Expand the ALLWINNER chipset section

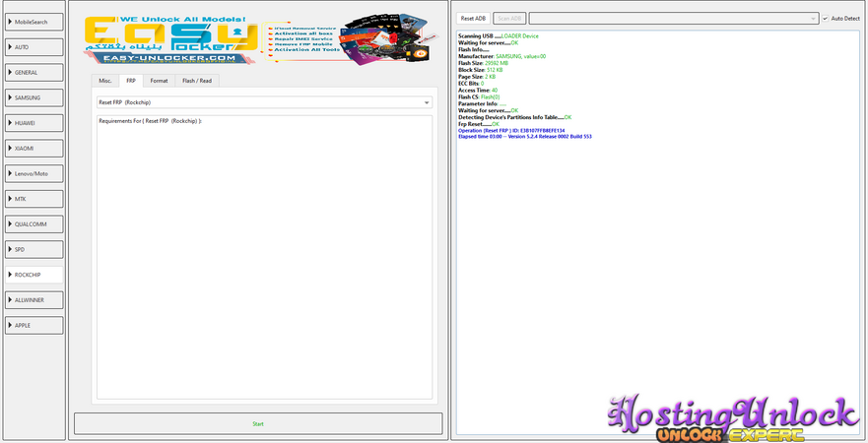pyautogui.click(x=33, y=299)
